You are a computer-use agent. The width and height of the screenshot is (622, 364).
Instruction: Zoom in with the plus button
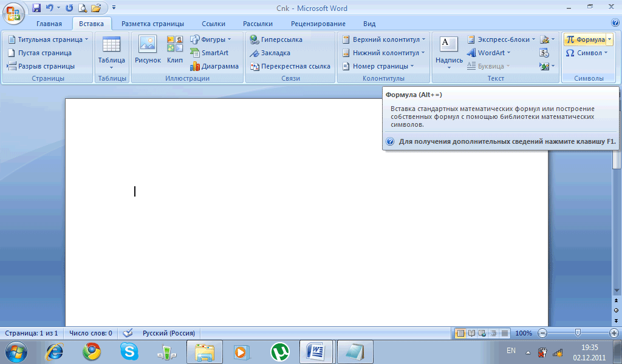[614, 333]
